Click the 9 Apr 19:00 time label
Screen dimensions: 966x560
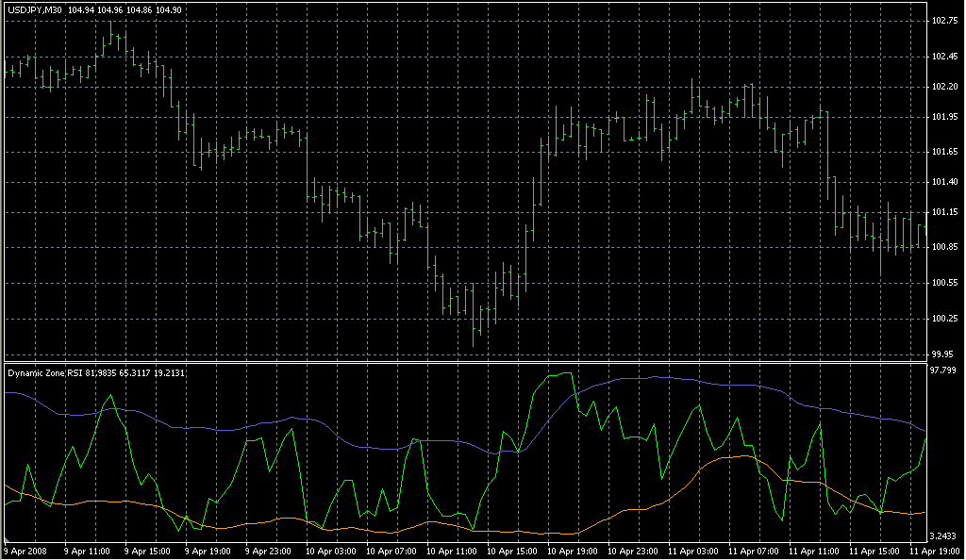coord(208,550)
